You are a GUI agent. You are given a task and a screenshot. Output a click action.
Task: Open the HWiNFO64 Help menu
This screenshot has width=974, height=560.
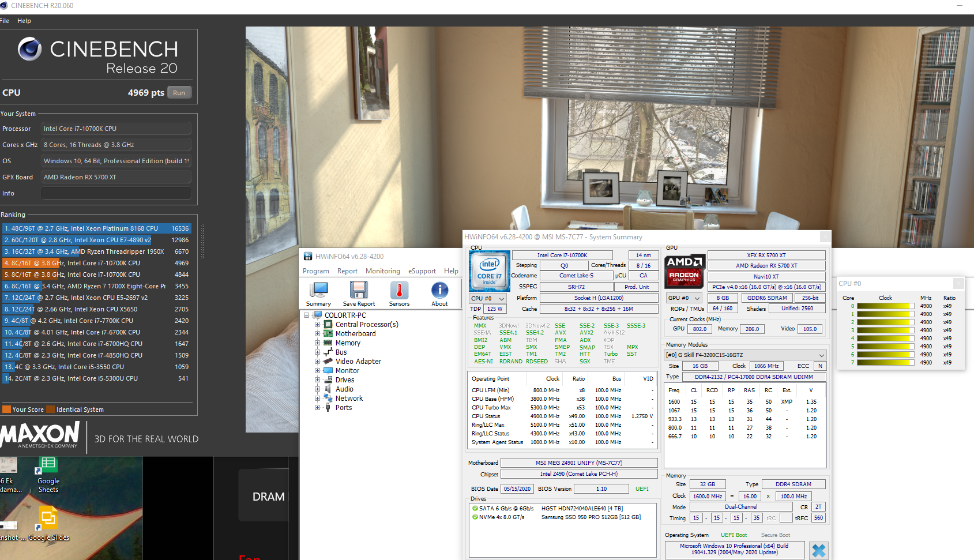[x=451, y=271]
